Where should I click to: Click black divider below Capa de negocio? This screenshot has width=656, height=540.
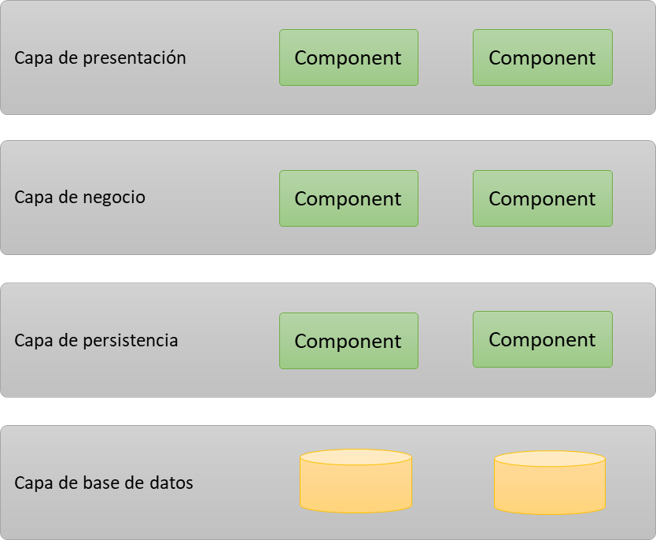point(328,269)
